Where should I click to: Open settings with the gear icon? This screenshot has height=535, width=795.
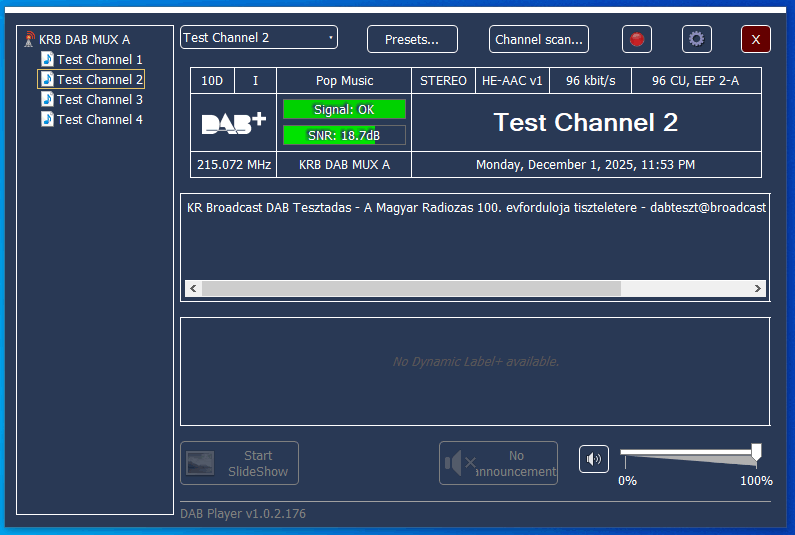coord(697,39)
